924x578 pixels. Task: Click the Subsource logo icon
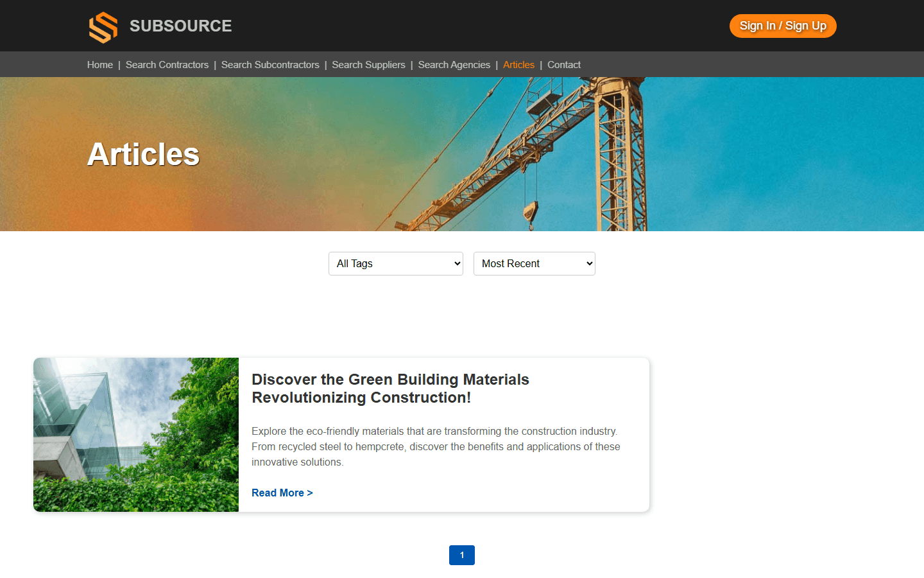click(103, 26)
